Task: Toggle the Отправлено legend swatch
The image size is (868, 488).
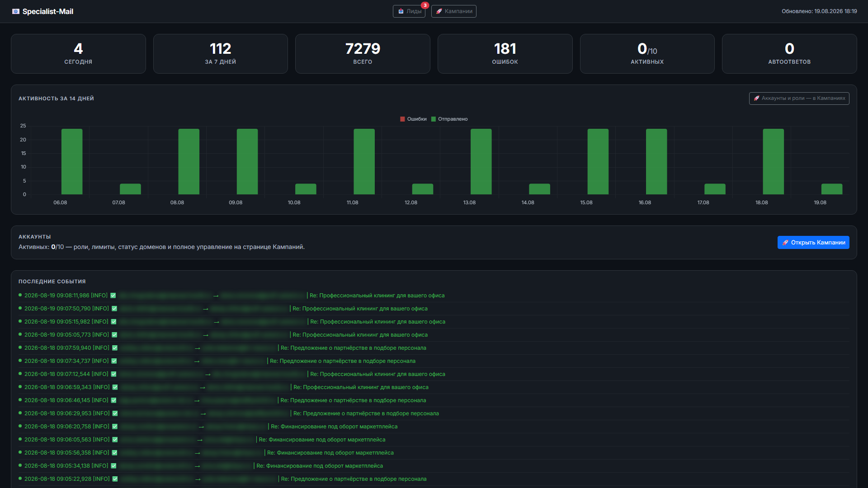Action: 433,119
